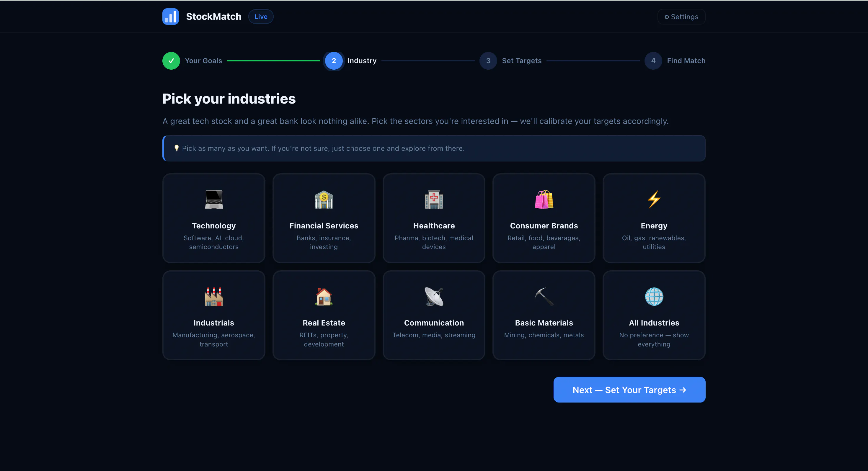Select the Financial Services title
Screen dimensions: 868x471
(324, 226)
